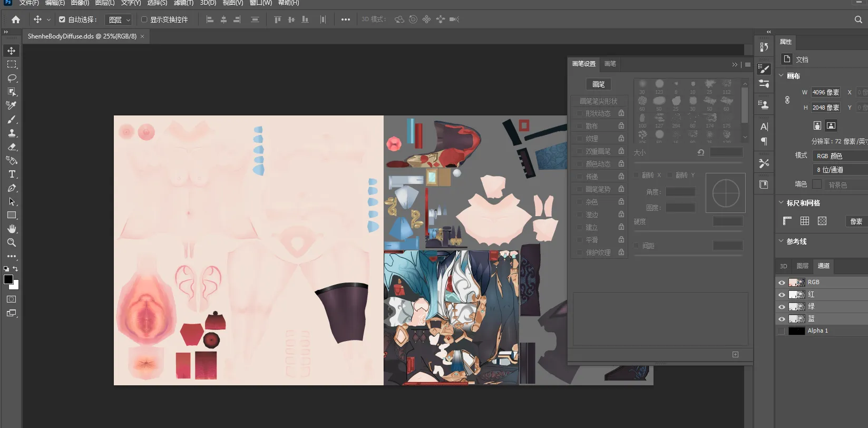Select the Path Selection tool
The image size is (868, 428).
click(12, 201)
